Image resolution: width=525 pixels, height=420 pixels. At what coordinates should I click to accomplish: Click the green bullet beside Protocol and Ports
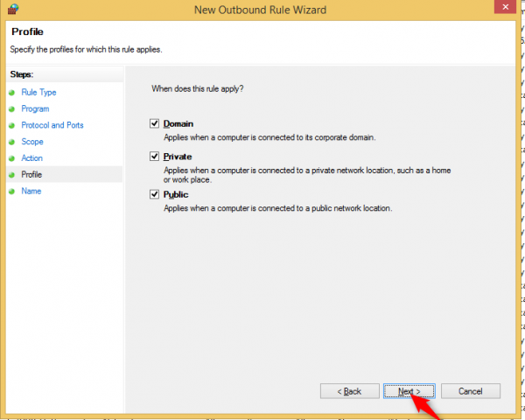(11, 125)
